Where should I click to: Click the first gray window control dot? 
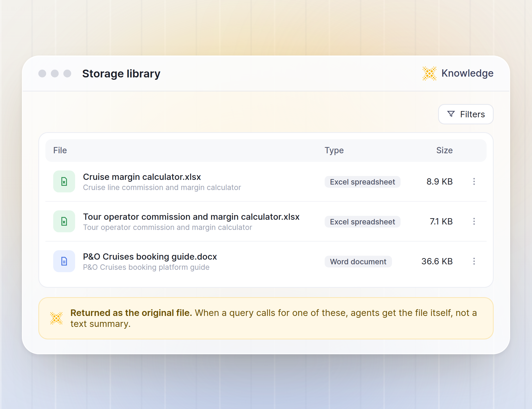(42, 74)
